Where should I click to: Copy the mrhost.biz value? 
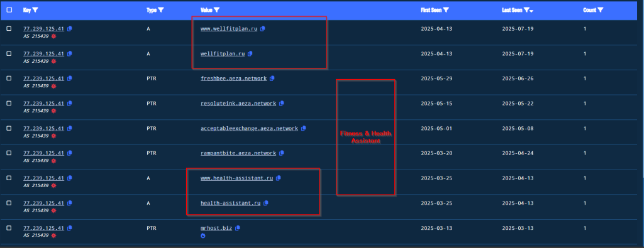point(237,228)
